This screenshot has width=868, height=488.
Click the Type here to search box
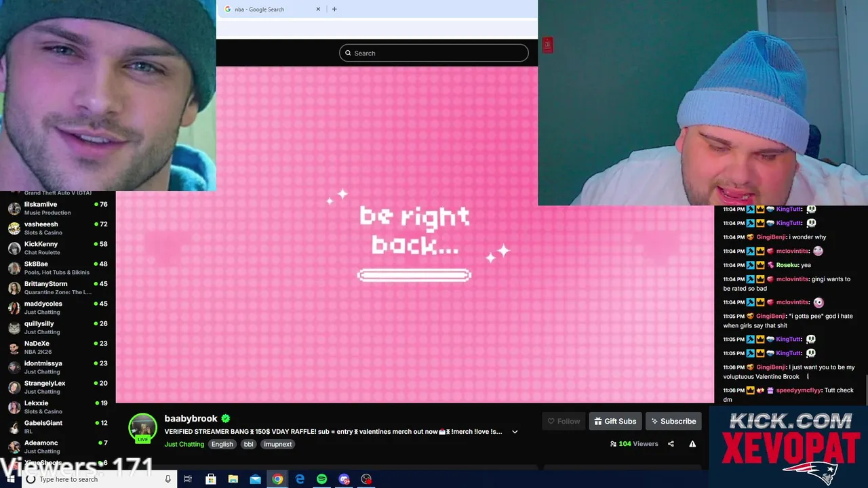coord(100,479)
